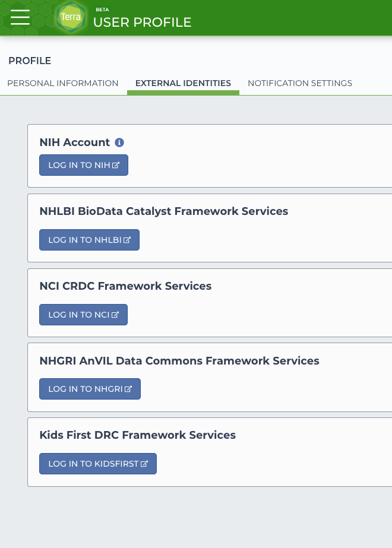
Task: Open the hamburger navigation menu
Action: [20, 17]
